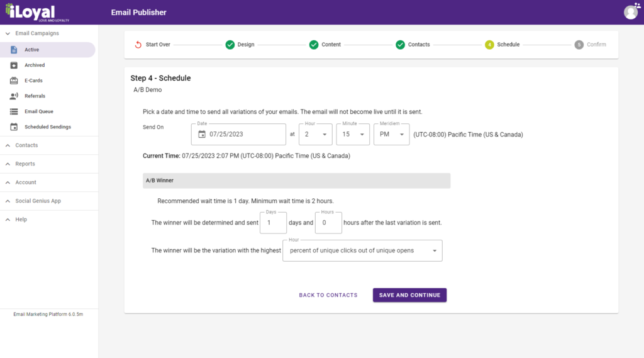The width and height of the screenshot is (644, 358).
Task: Click the Start Over refresh icon
Action: (138, 45)
